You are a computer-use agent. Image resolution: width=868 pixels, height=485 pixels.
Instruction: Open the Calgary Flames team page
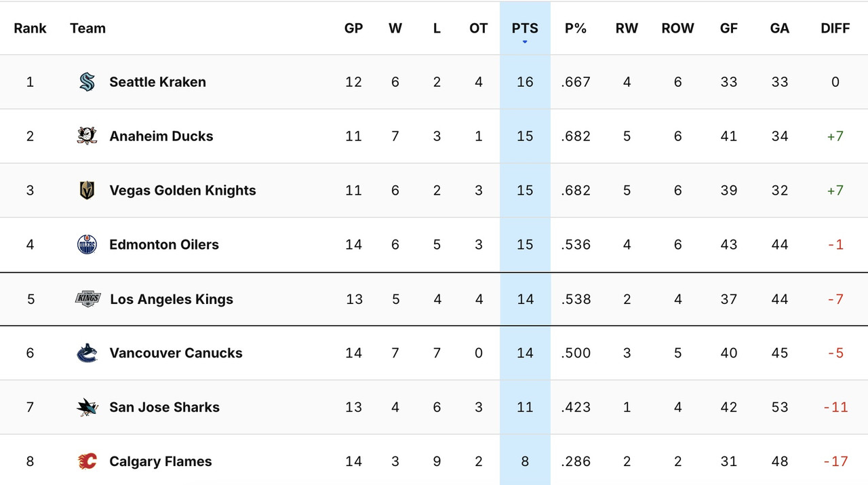160,461
